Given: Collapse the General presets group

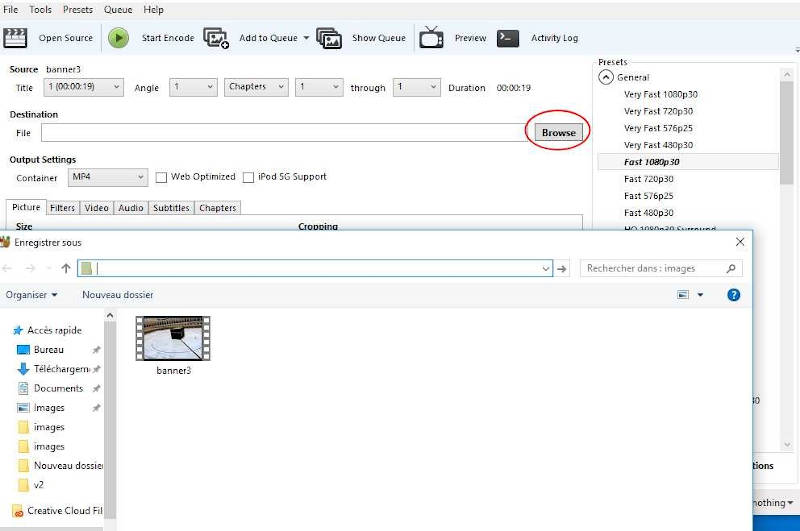Looking at the screenshot, I should 606,78.
